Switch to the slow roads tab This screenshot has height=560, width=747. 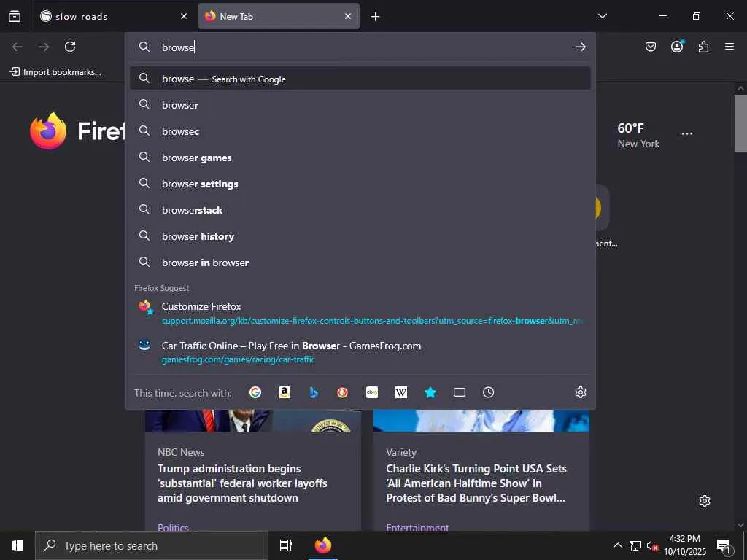(x=113, y=16)
